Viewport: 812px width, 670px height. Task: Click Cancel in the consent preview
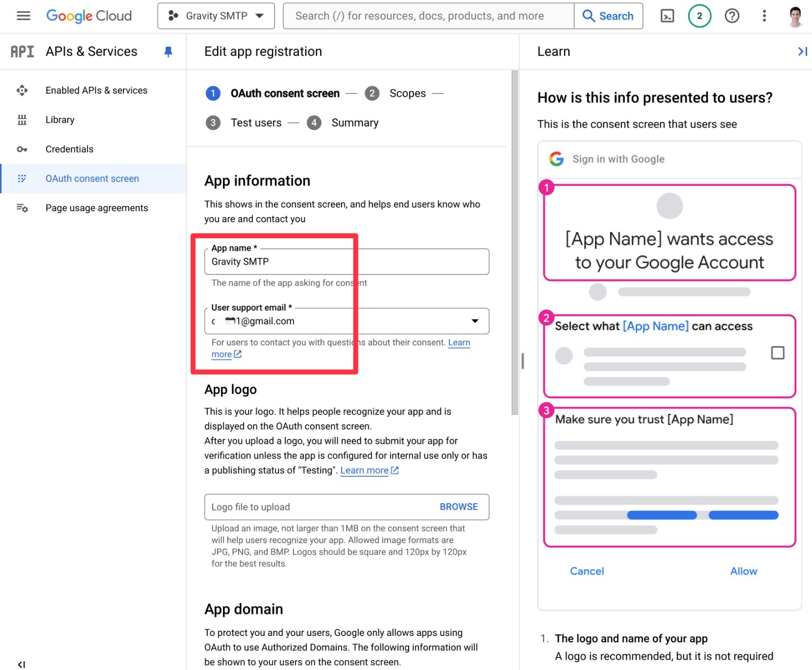tap(587, 571)
